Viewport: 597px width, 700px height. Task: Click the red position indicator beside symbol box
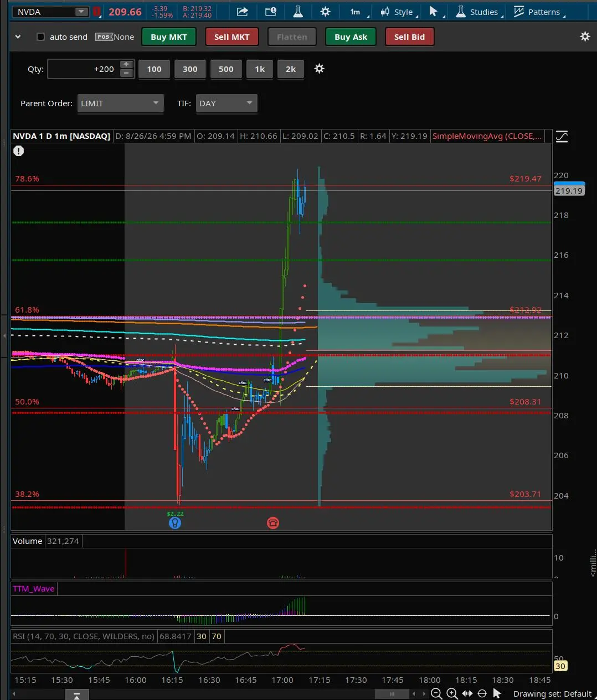(97, 12)
